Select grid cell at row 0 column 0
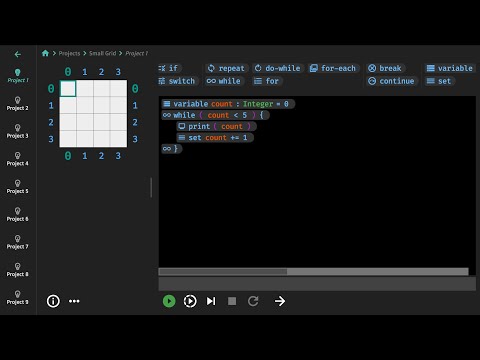Viewport: 480px width, 360px height. tap(68, 88)
